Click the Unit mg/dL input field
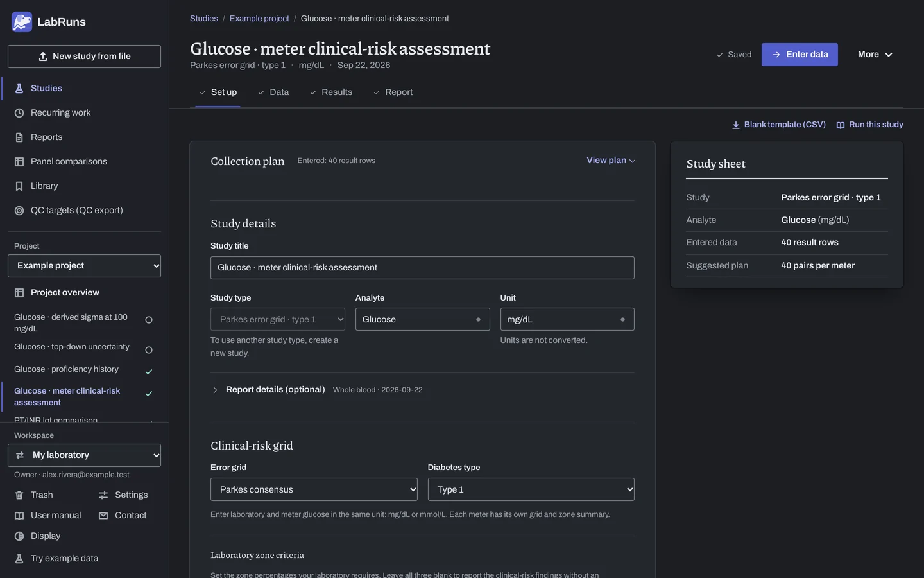The height and width of the screenshot is (578, 924). [x=567, y=319]
